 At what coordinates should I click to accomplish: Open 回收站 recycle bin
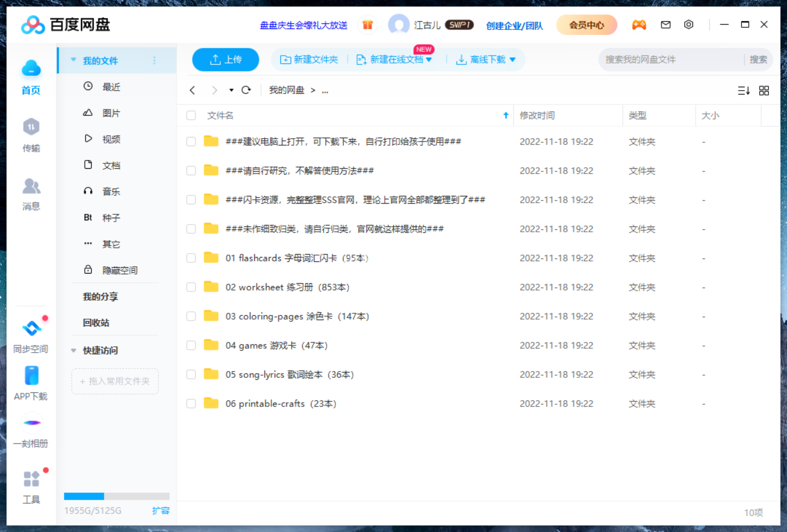pyautogui.click(x=96, y=322)
